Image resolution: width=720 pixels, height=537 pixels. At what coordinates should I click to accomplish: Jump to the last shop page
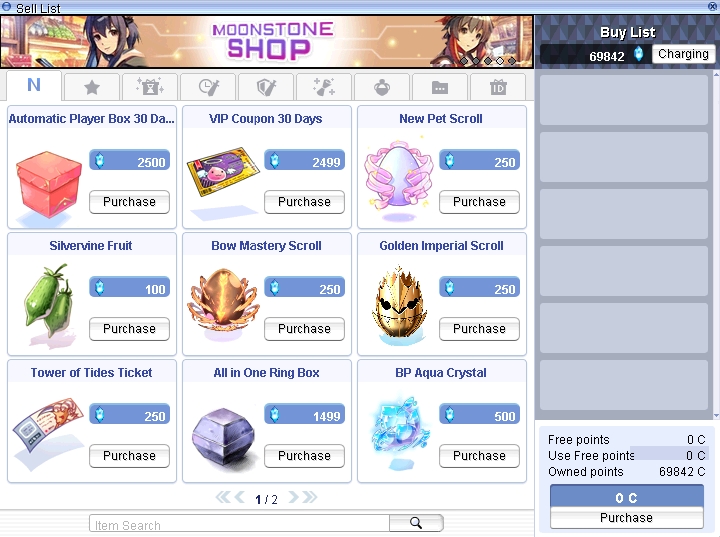(309, 497)
